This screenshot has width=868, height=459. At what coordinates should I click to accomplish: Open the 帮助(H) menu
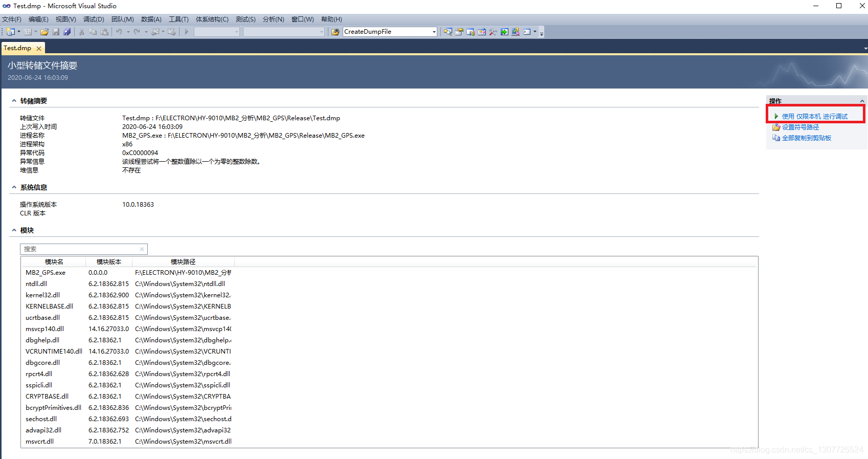tap(331, 19)
